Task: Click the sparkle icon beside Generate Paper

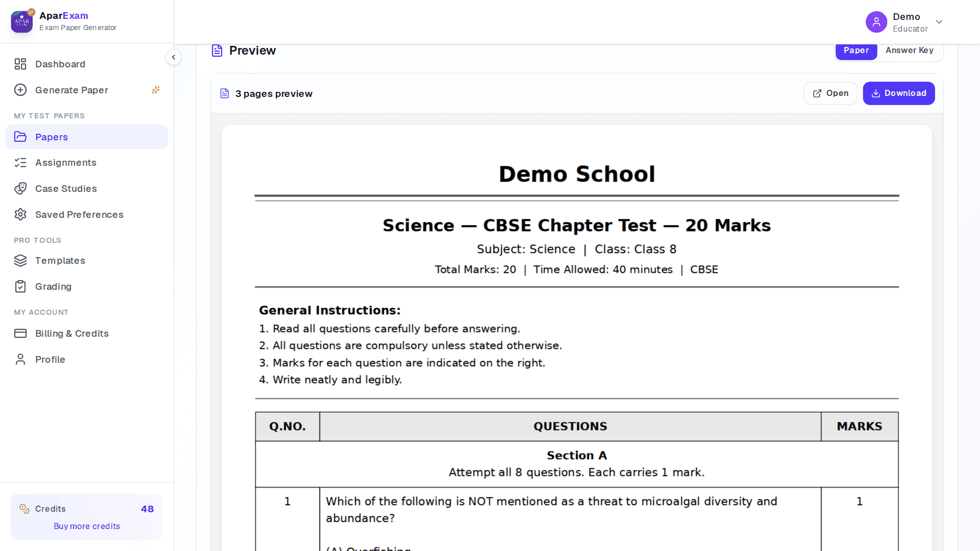Action: pyautogui.click(x=156, y=90)
